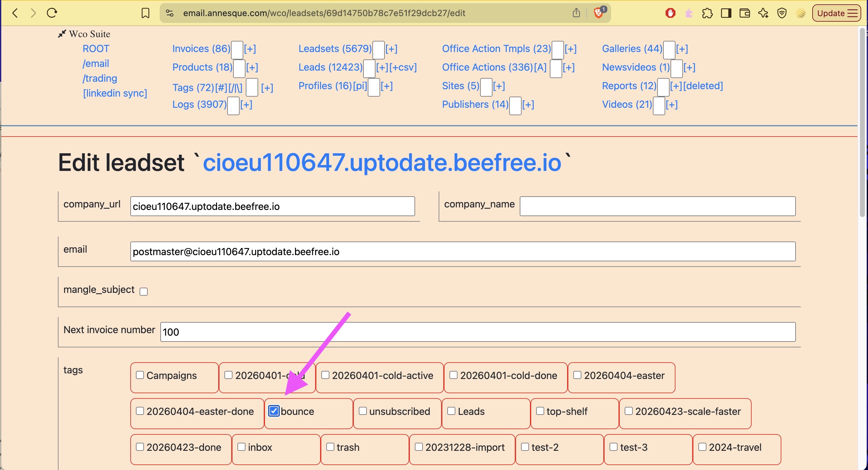Collapse the Wco Suite menu via pin icon
This screenshot has width=868, height=470.
(62, 34)
